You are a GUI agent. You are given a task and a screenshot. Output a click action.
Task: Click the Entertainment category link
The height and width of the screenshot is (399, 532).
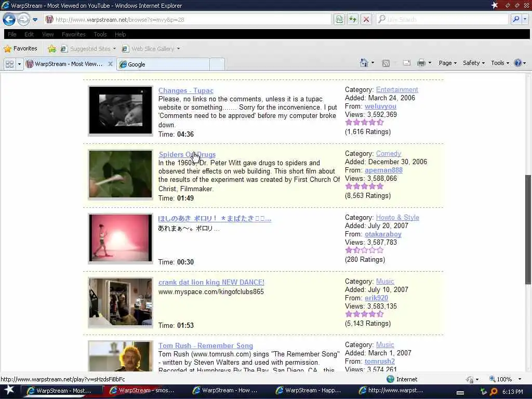coord(397,89)
